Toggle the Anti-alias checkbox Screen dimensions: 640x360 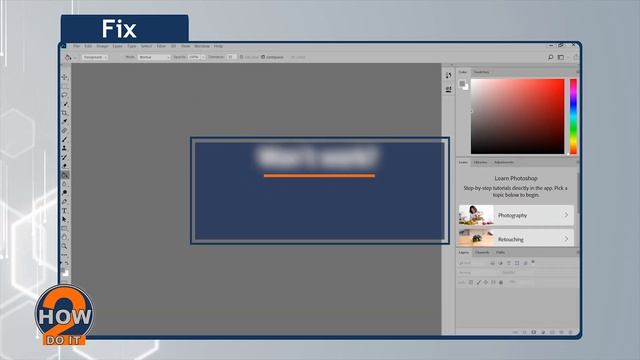tap(242, 57)
